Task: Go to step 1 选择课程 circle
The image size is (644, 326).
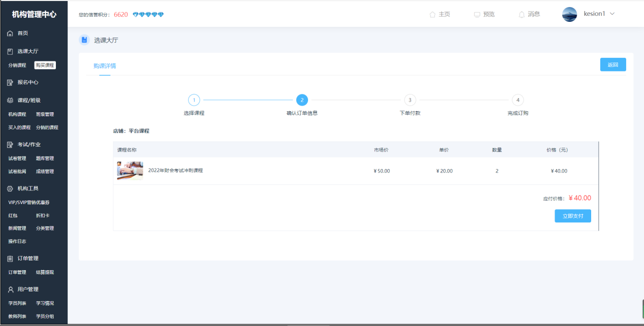Action: click(194, 100)
